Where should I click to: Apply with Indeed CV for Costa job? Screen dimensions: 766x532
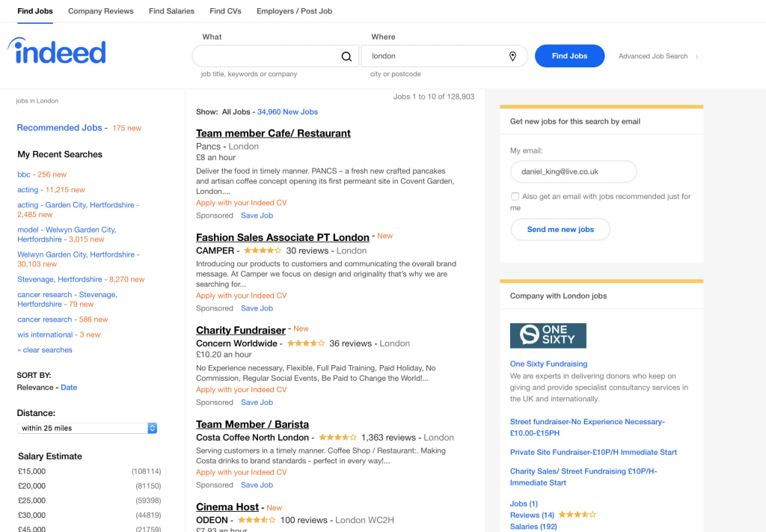[242, 472]
